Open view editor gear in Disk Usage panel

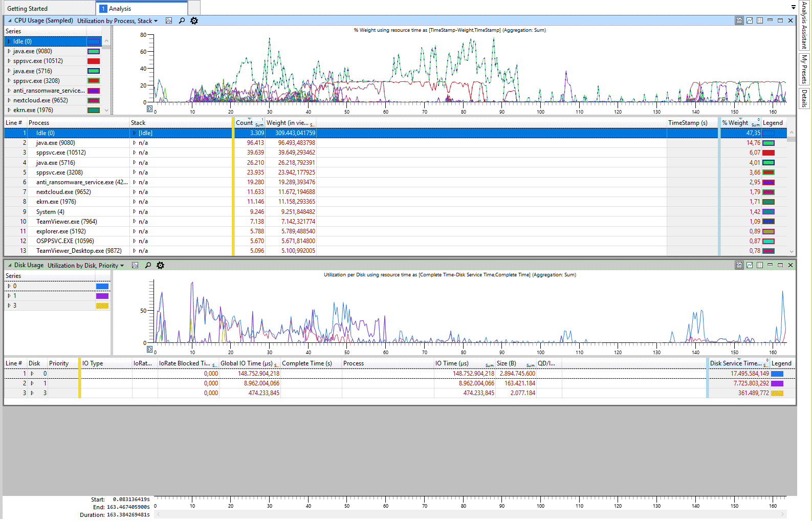tap(160, 266)
